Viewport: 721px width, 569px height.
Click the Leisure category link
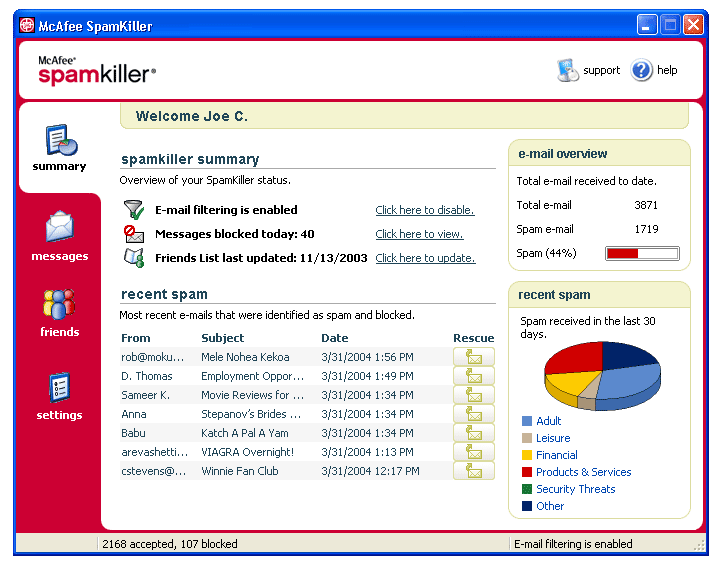[x=553, y=438]
